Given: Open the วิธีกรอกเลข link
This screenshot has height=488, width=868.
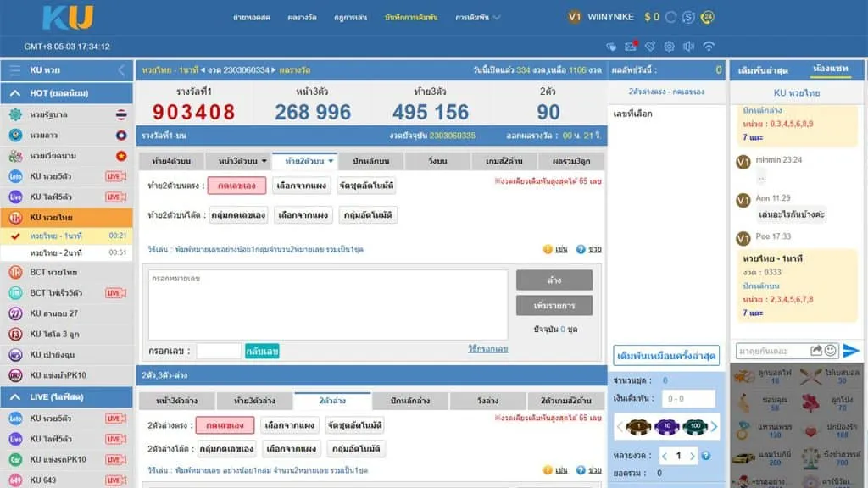Looking at the screenshot, I should pos(487,348).
